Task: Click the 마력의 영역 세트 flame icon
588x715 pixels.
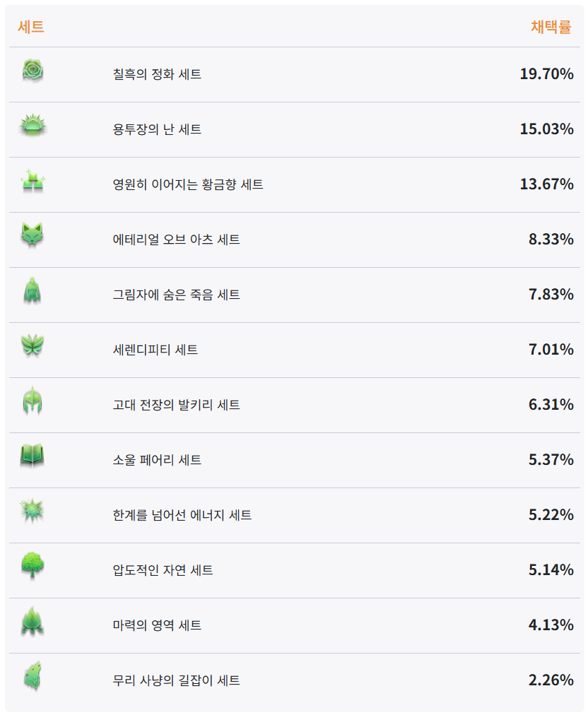Action: coord(33,621)
